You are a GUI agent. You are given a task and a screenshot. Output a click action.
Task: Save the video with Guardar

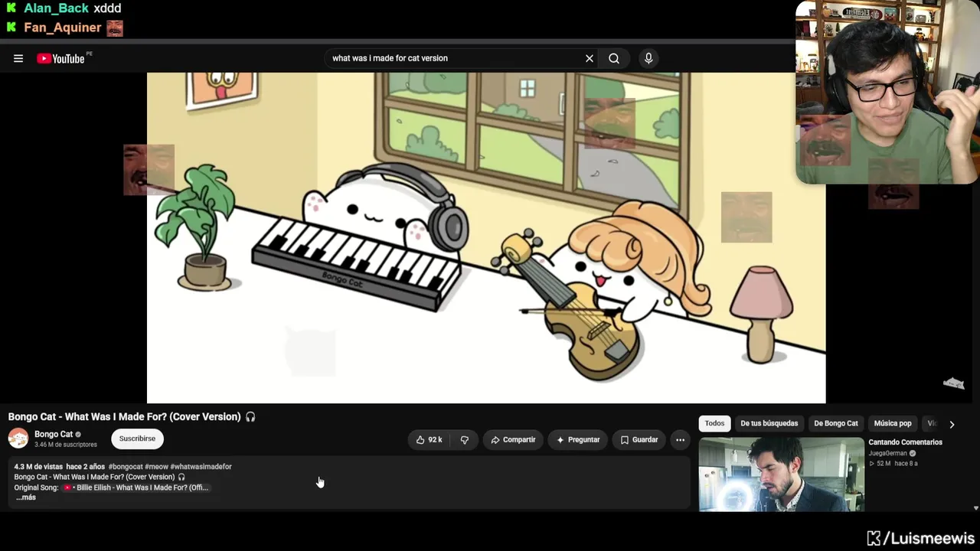tap(639, 439)
